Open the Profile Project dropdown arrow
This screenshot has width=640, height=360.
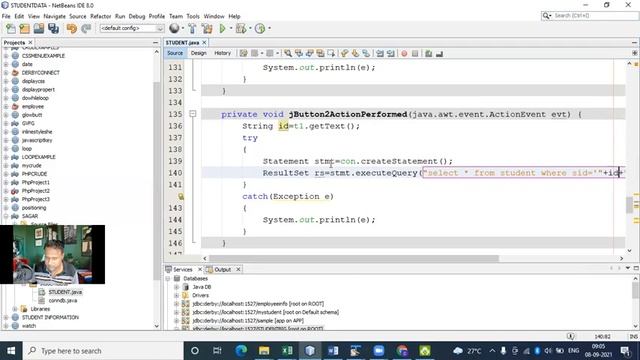click(x=269, y=28)
